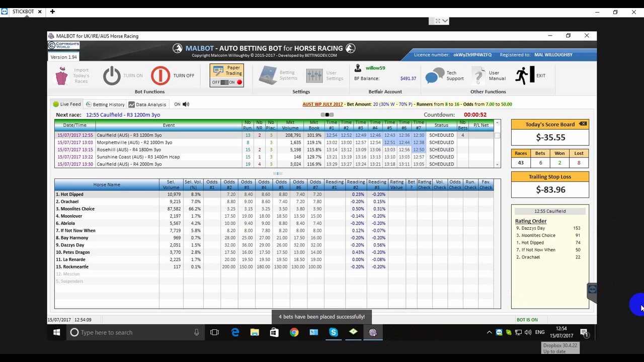Open Task View on the taskbar
Image resolution: width=644 pixels, height=362 pixels.
tap(214, 332)
